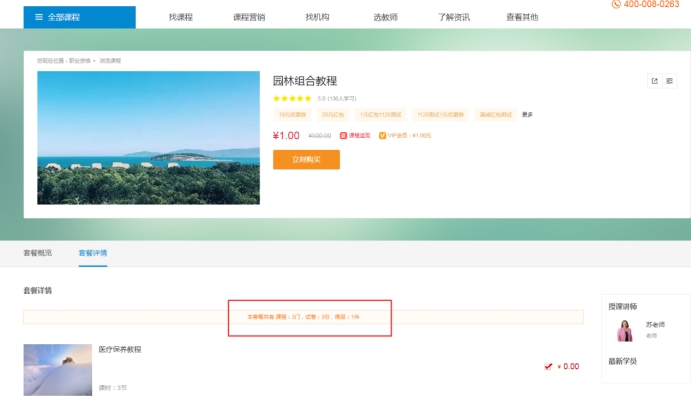Image resolution: width=691 pixels, height=403 pixels.
Task: Toggle the red checkmark beside ¥0.00
Action: click(x=548, y=366)
